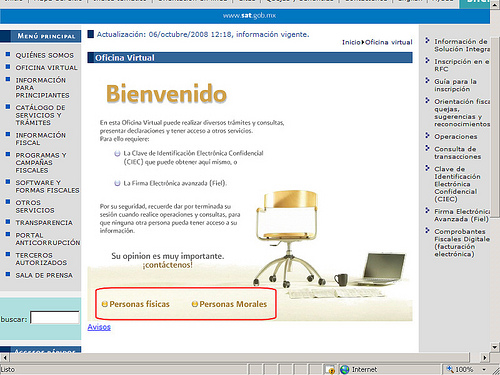Click arrow icon beside Consulta de transacciones
This screenshot has width=500, height=375.
click(427, 148)
